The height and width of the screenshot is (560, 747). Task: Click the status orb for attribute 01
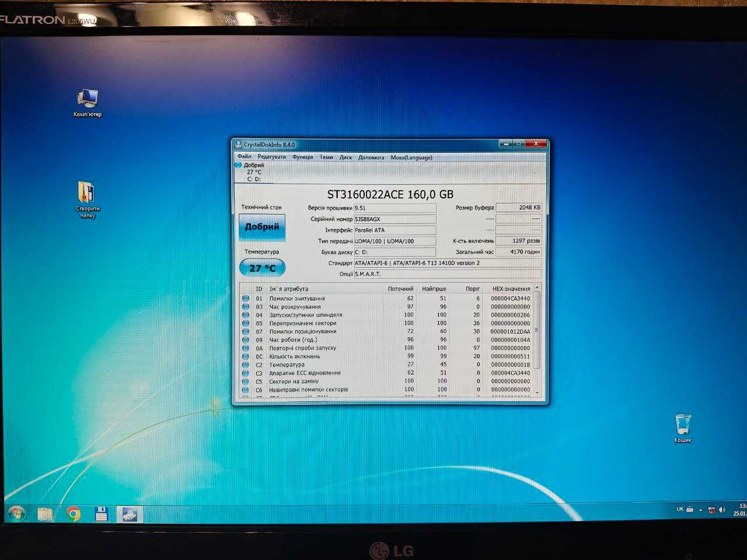click(246, 298)
